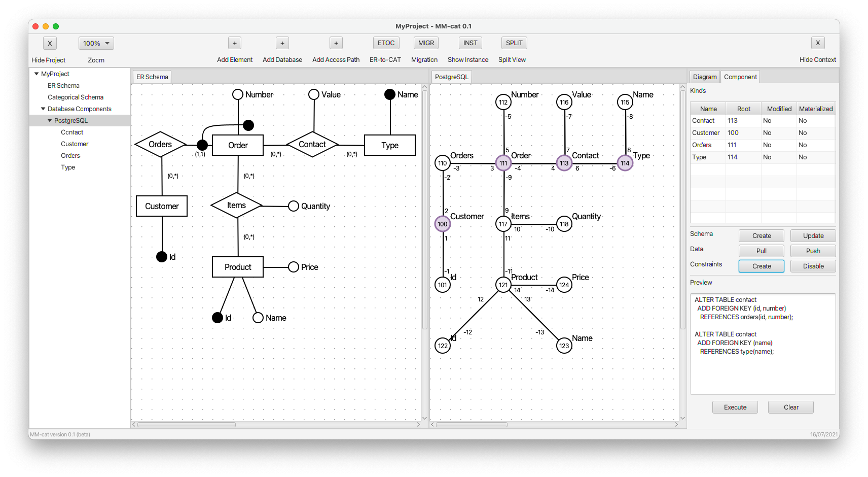Select node 100 Customer in PostgreSQL graph
The width and height of the screenshot is (868, 477).
(443, 224)
